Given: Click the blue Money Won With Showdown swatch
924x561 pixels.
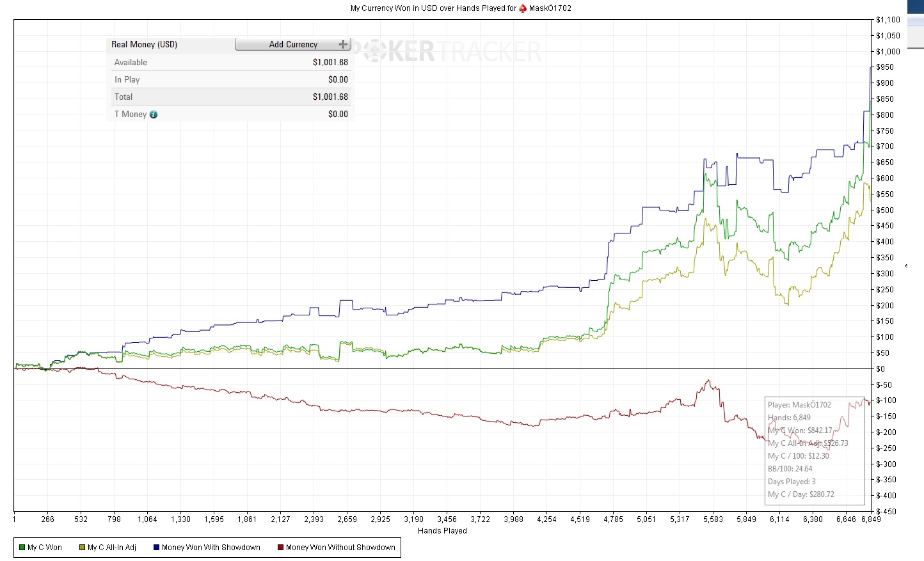Looking at the screenshot, I should pos(156,548).
